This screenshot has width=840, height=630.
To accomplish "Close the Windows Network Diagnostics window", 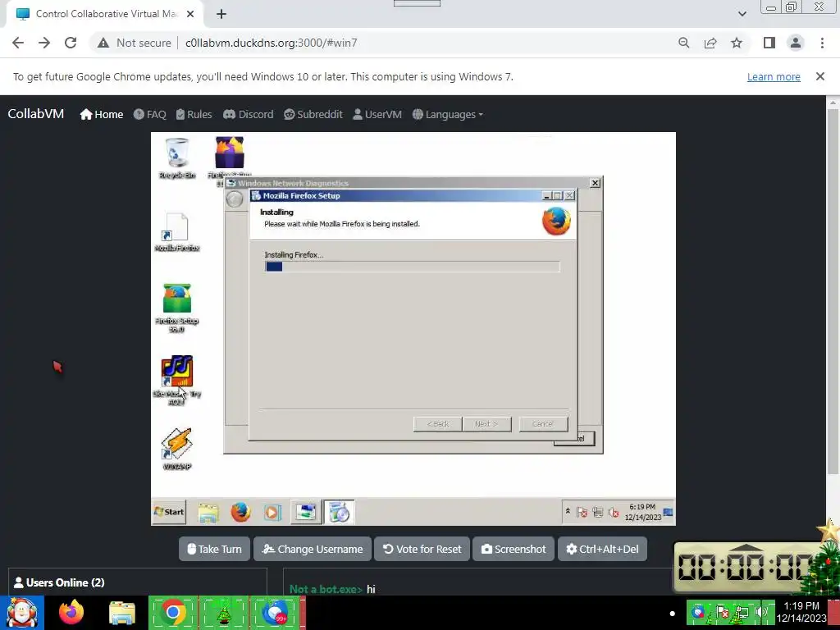I will coord(595,183).
